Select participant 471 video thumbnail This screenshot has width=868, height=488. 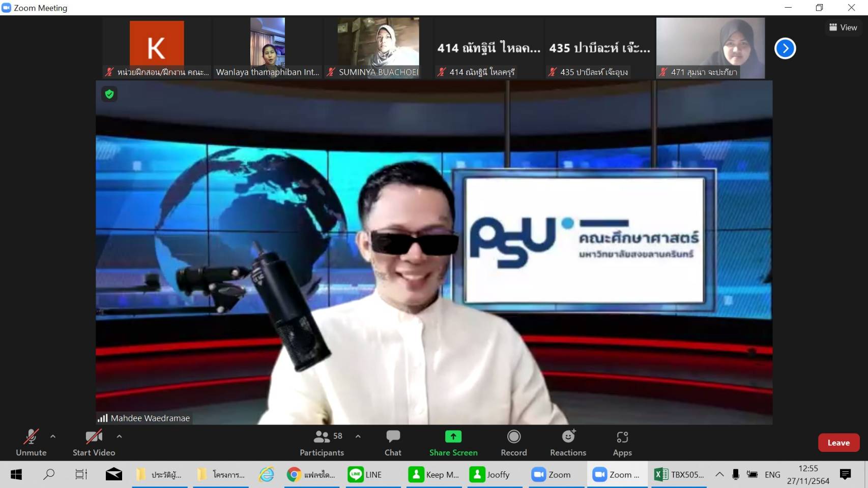(x=711, y=48)
